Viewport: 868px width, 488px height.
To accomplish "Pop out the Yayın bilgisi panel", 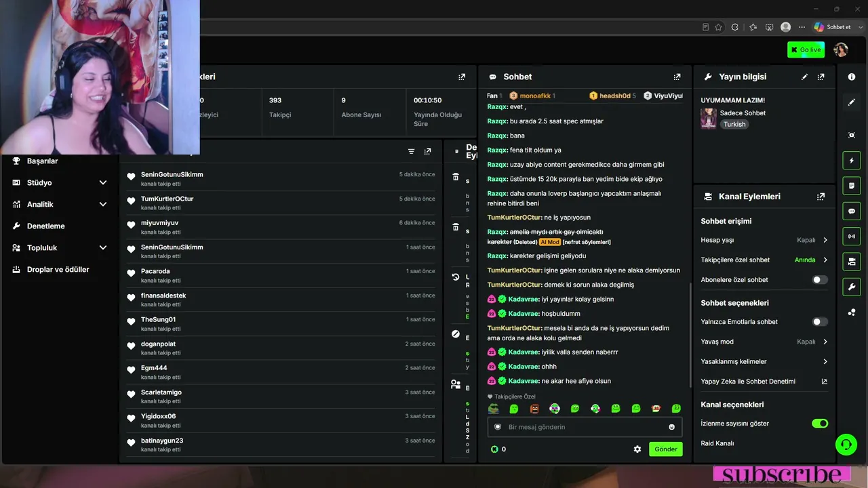I will [821, 77].
